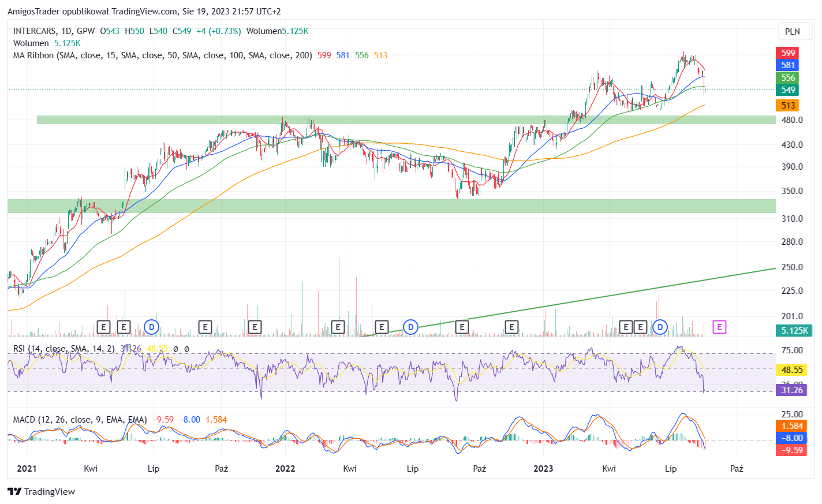Click the 250.0 price axis value

click(792, 267)
